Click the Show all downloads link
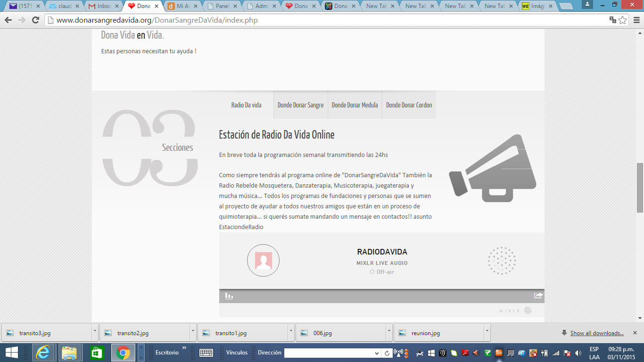Image resolution: width=644 pixels, height=362 pixels. (x=596, y=333)
